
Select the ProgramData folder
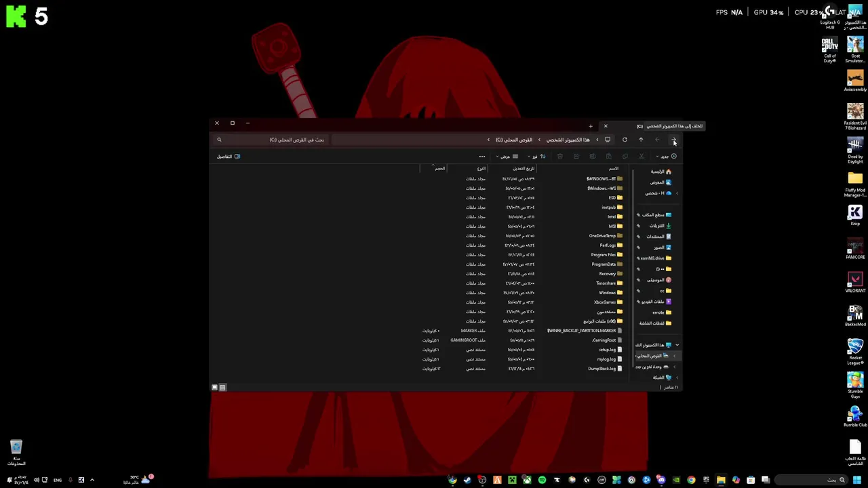pos(607,264)
